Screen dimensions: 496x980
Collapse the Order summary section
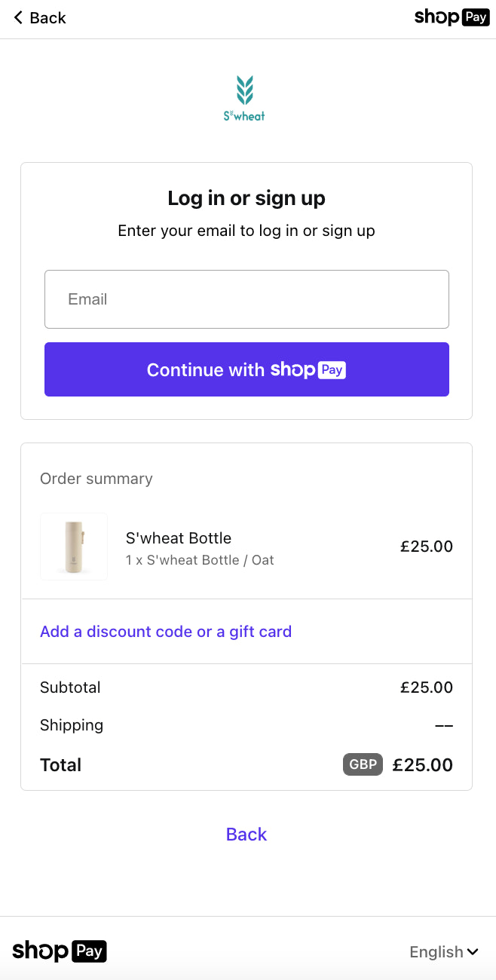[x=96, y=479]
